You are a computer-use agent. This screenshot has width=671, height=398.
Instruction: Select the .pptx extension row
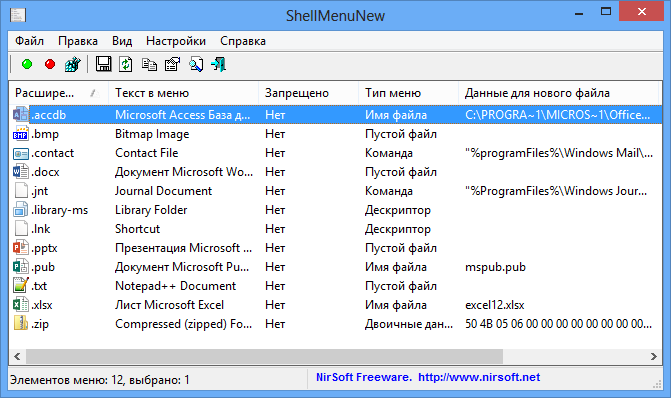pos(336,248)
